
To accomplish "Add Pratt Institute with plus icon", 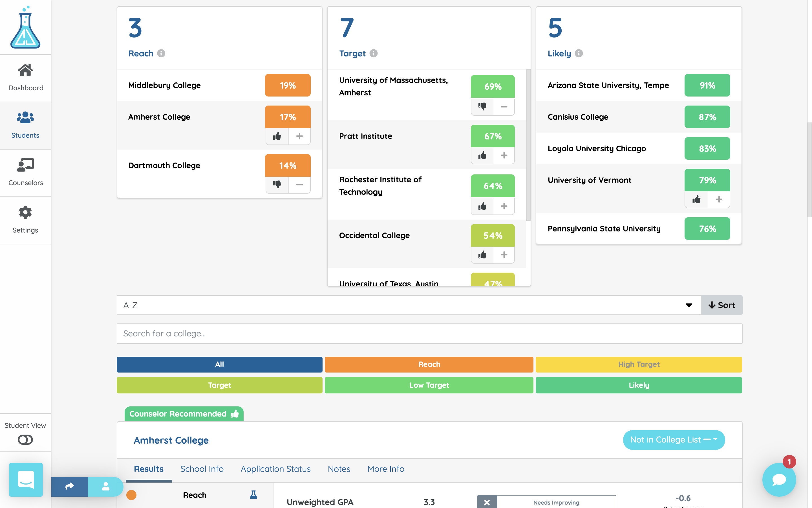I will point(504,155).
